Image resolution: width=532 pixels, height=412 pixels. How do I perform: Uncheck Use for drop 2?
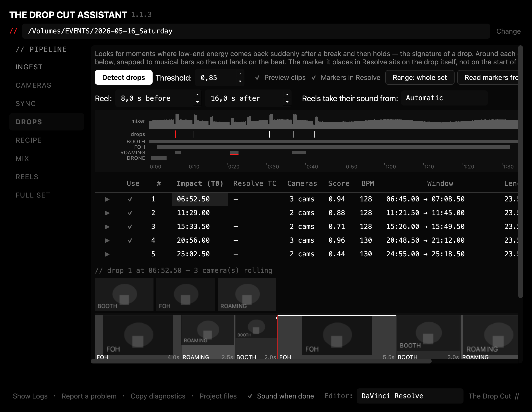click(130, 213)
